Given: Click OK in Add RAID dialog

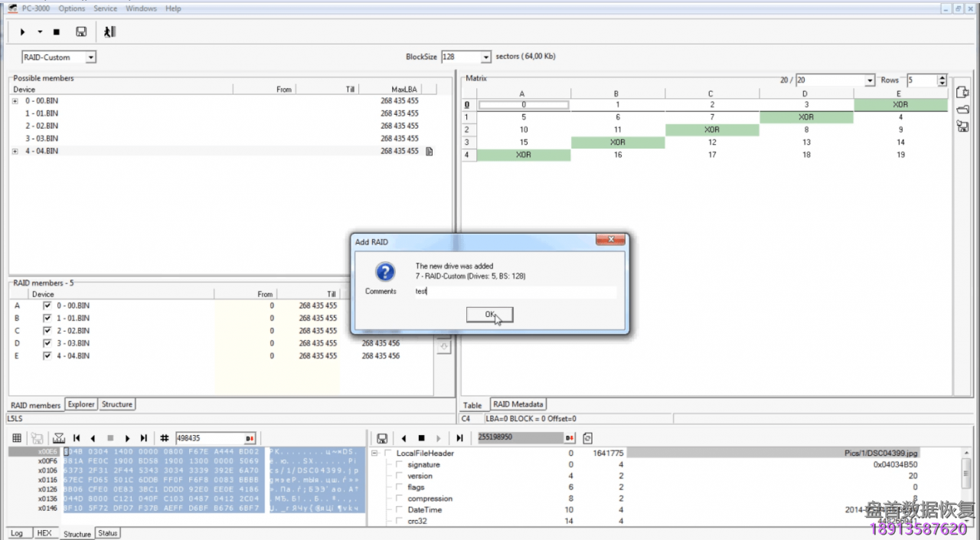Looking at the screenshot, I should pyautogui.click(x=489, y=315).
